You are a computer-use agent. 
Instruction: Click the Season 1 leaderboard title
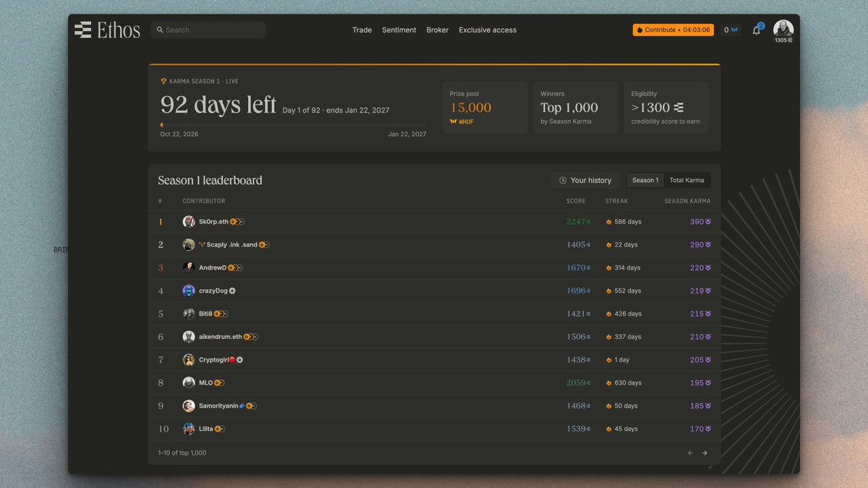[x=210, y=181]
